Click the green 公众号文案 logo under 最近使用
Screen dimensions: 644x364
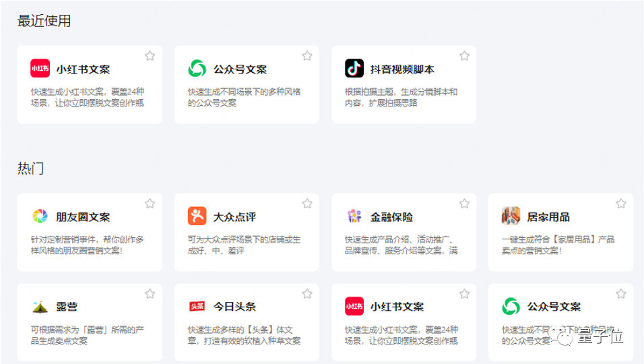pos(197,69)
